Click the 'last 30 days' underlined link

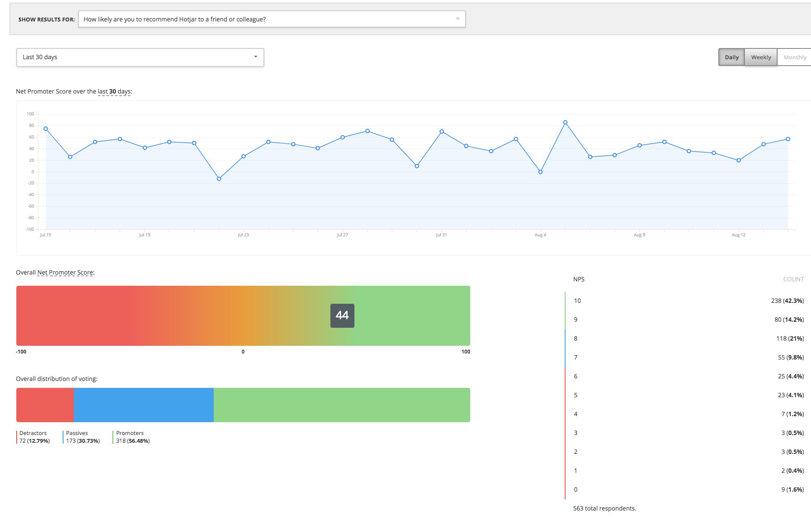tap(114, 91)
